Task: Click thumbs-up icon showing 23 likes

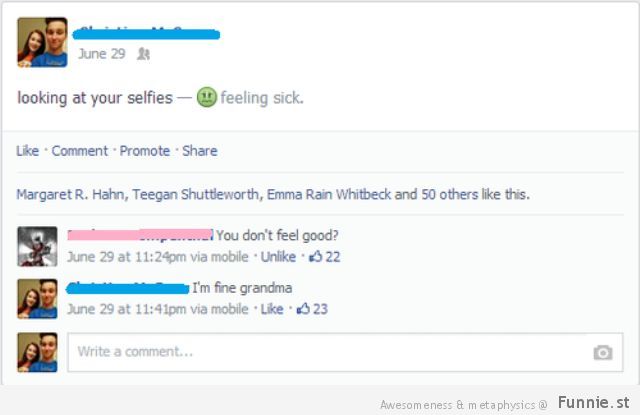Action: pyautogui.click(x=303, y=309)
